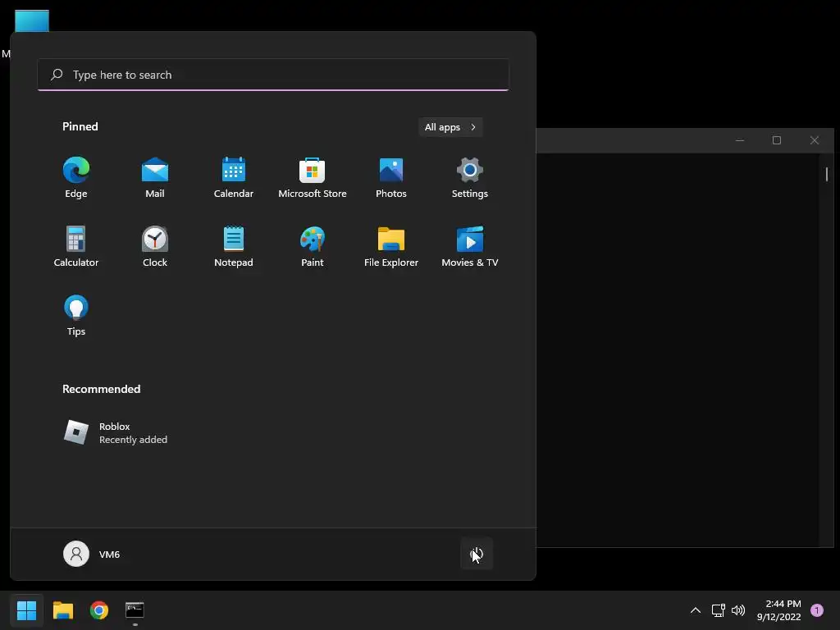Click the Recommended section heading
Viewport: 840px width, 630px height.
click(101, 389)
